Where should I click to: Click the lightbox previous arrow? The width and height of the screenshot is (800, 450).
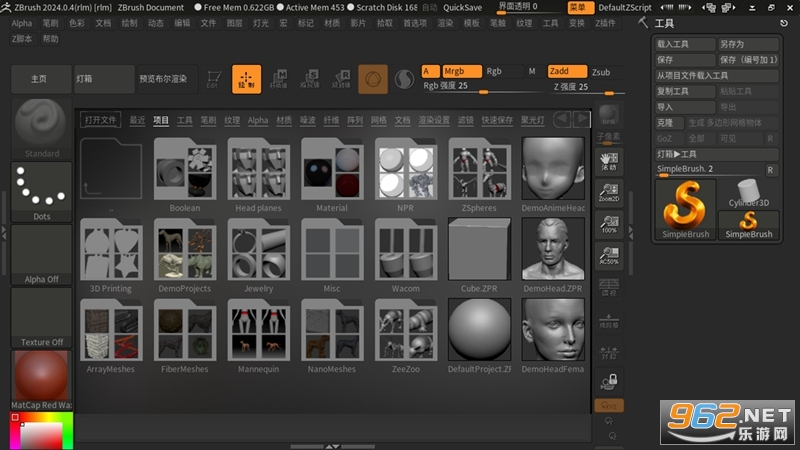point(562,119)
